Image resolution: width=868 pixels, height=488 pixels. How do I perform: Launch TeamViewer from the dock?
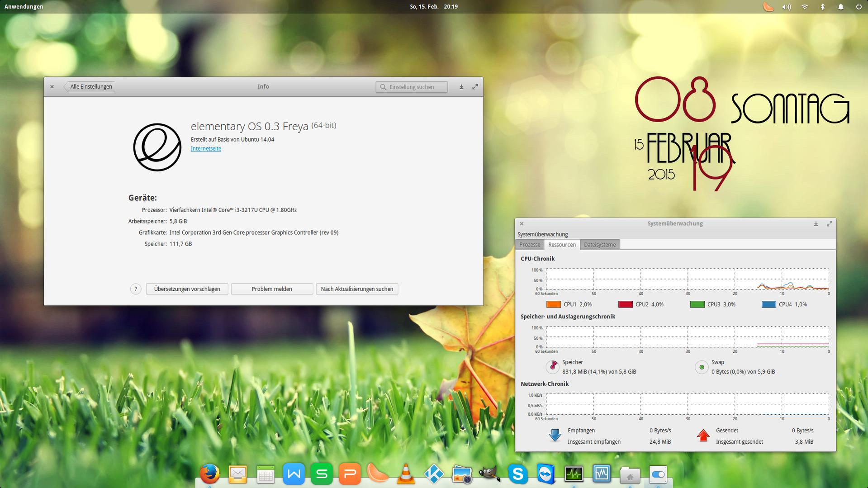click(x=546, y=474)
